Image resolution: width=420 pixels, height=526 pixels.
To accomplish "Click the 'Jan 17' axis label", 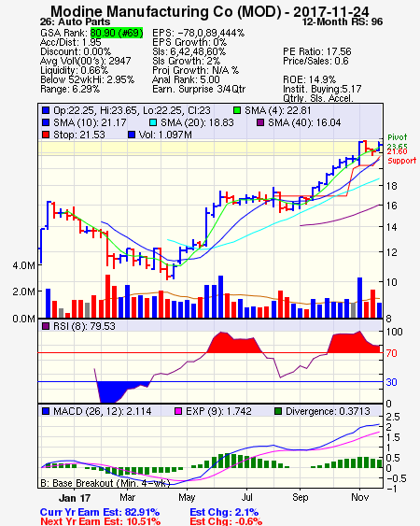I will point(75,498).
